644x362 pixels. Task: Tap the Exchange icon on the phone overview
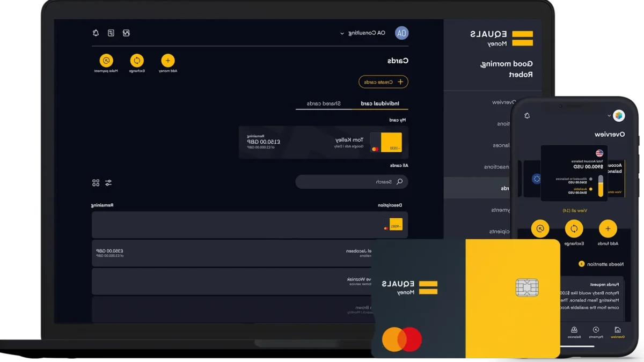(x=574, y=229)
